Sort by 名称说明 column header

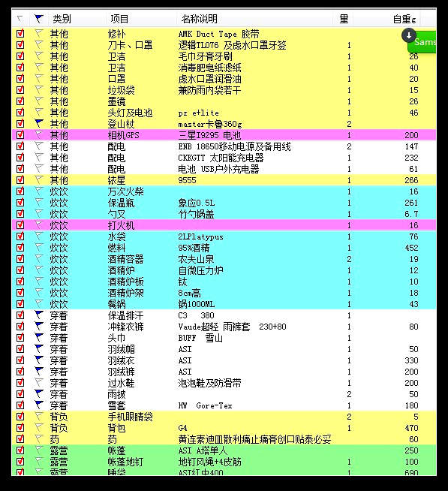click(199, 19)
